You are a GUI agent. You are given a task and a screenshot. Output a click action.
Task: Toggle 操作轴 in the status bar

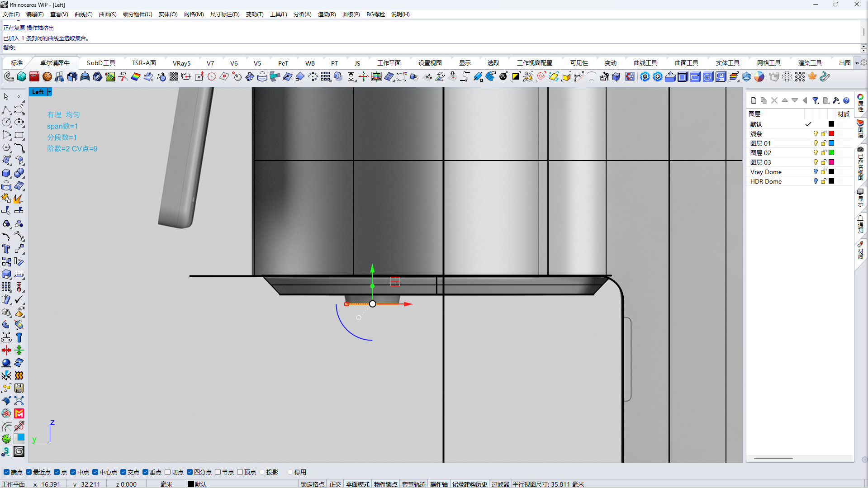pos(439,484)
